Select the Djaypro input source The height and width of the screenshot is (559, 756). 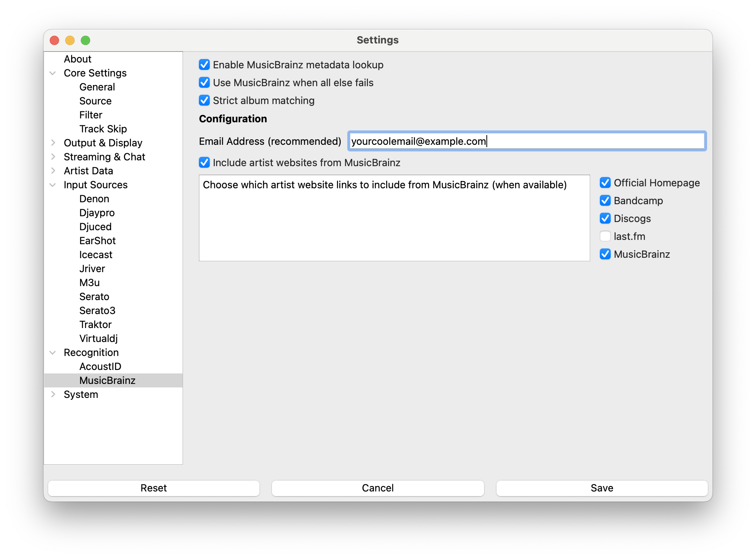(x=97, y=213)
